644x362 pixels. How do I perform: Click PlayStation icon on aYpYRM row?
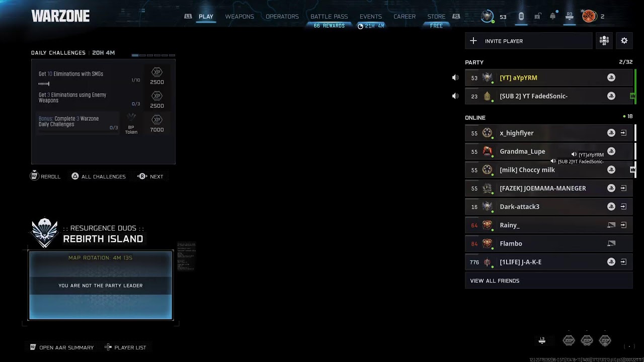pyautogui.click(x=611, y=77)
